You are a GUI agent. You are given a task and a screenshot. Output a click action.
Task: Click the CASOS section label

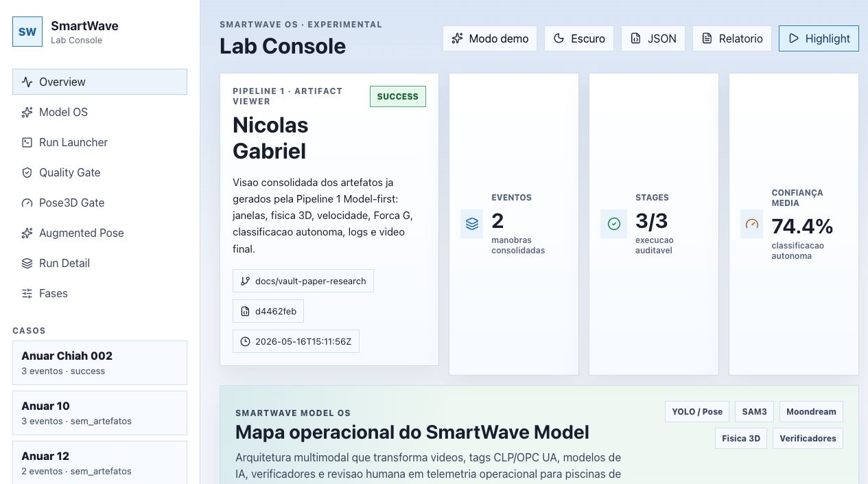(29, 330)
